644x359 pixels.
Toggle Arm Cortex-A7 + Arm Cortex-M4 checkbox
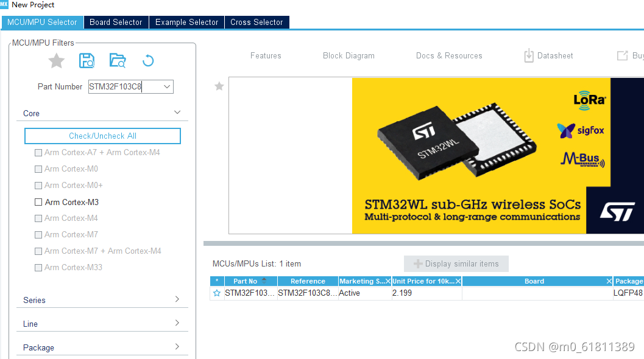pos(38,153)
